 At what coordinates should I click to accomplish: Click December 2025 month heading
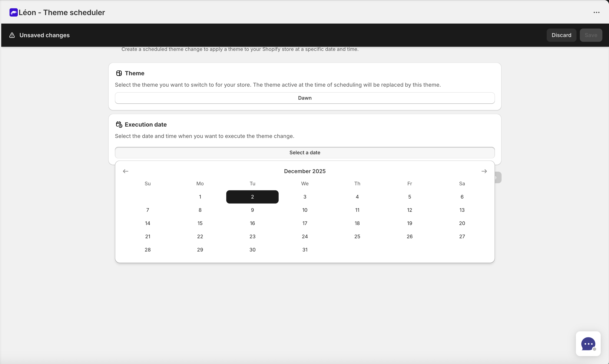click(x=305, y=171)
